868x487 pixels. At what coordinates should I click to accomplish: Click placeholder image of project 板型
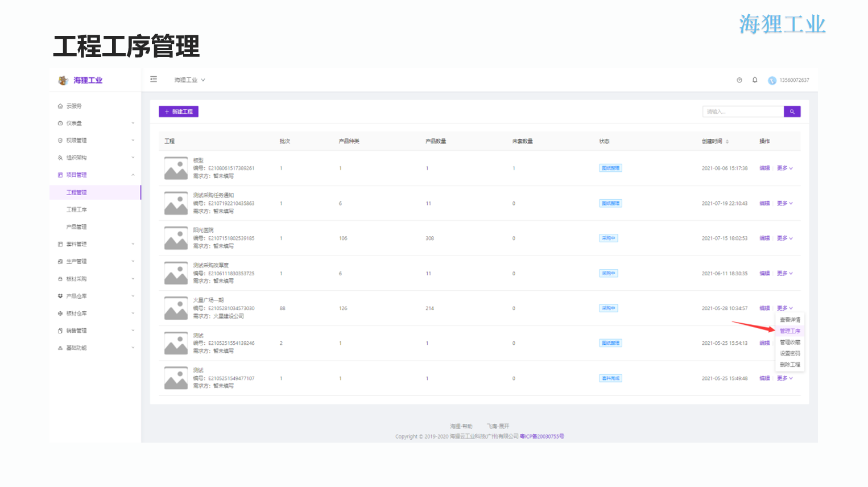176,168
